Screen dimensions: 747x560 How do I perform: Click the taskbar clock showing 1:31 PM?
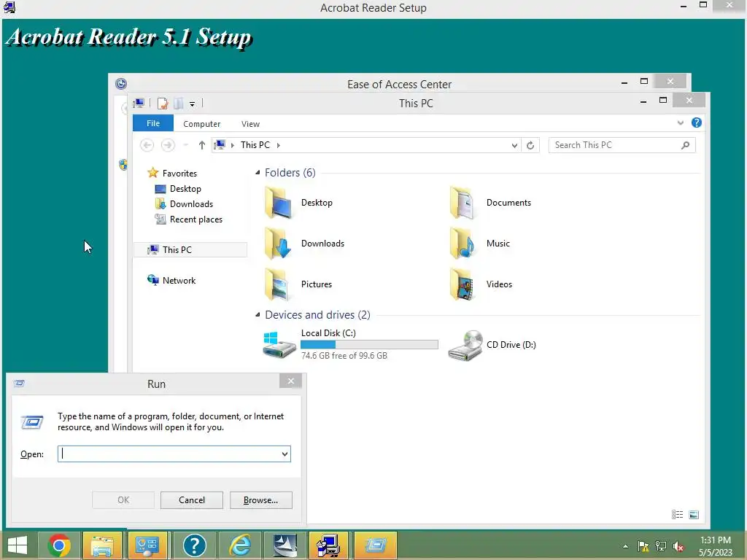coord(715,546)
